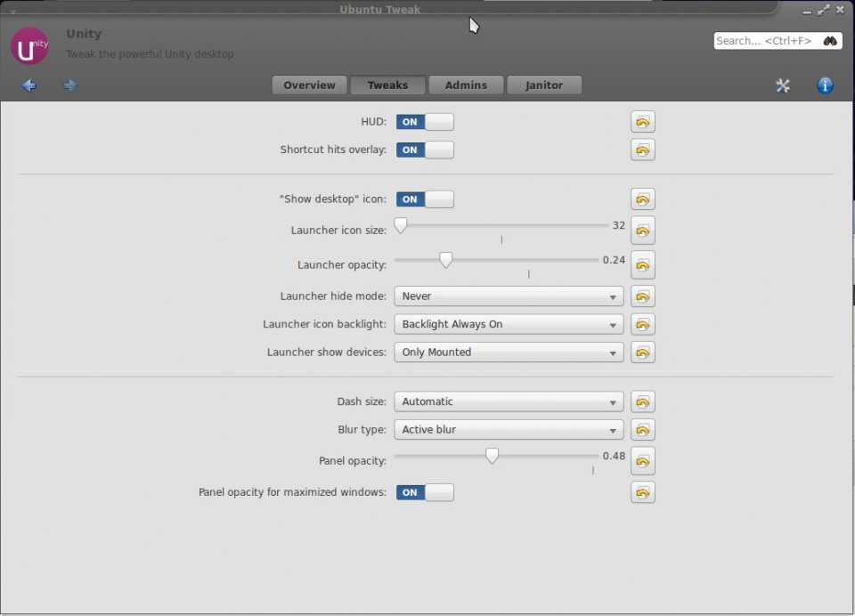Image resolution: width=855 pixels, height=616 pixels.
Task: Reset Panel opacity slider value
Action: tap(643, 461)
